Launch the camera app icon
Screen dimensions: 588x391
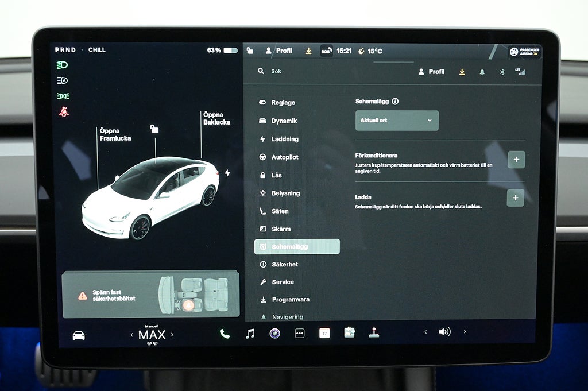point(275,334)
